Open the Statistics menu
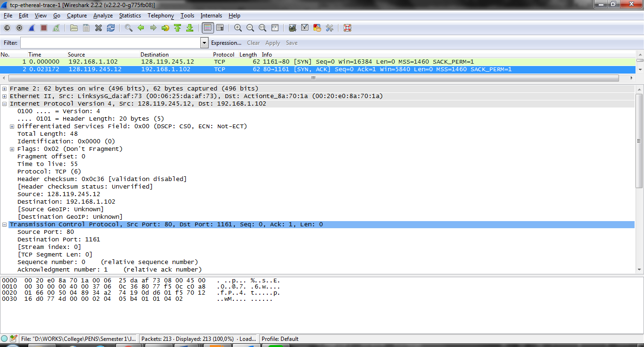 pyautogui.click(x=130, y=16)
